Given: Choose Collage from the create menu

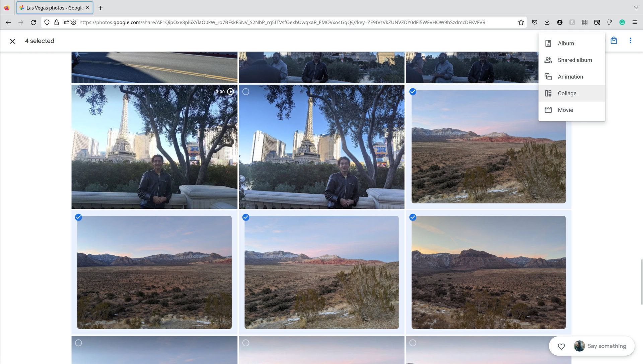Looking at the screenshot, I should [567, 93].
